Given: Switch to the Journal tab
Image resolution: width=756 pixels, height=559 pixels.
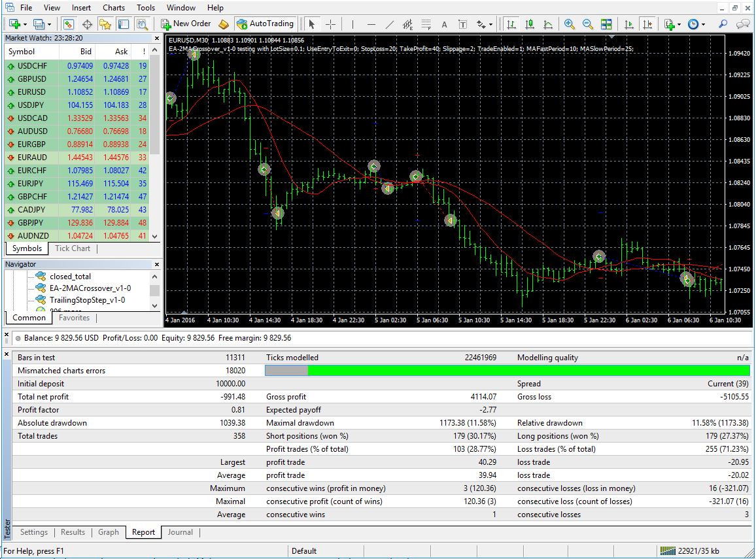Looking at the screenshot, I should pyautogui.click(x=180, y=532).
